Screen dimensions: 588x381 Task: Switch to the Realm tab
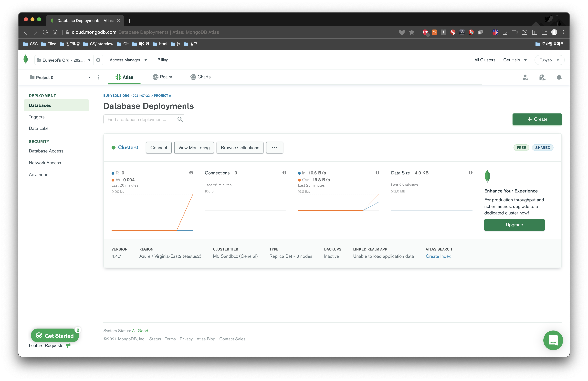(162, 77)
